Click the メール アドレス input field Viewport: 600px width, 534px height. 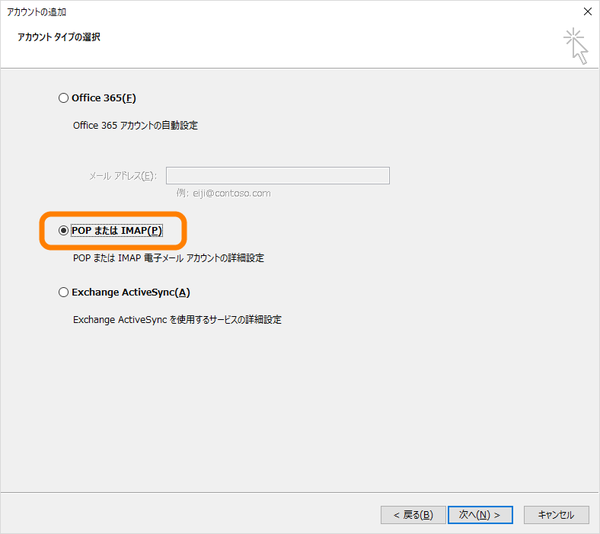point(278,176)
